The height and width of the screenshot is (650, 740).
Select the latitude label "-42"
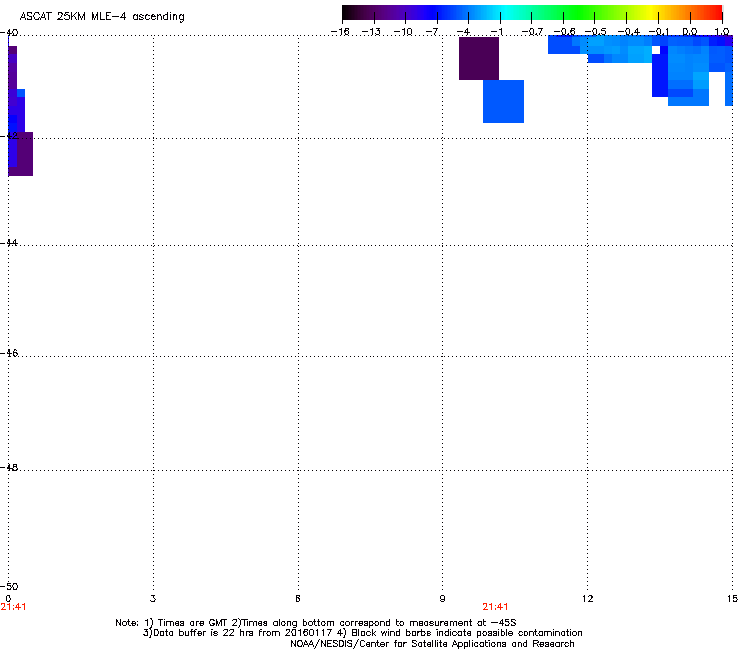9,135
